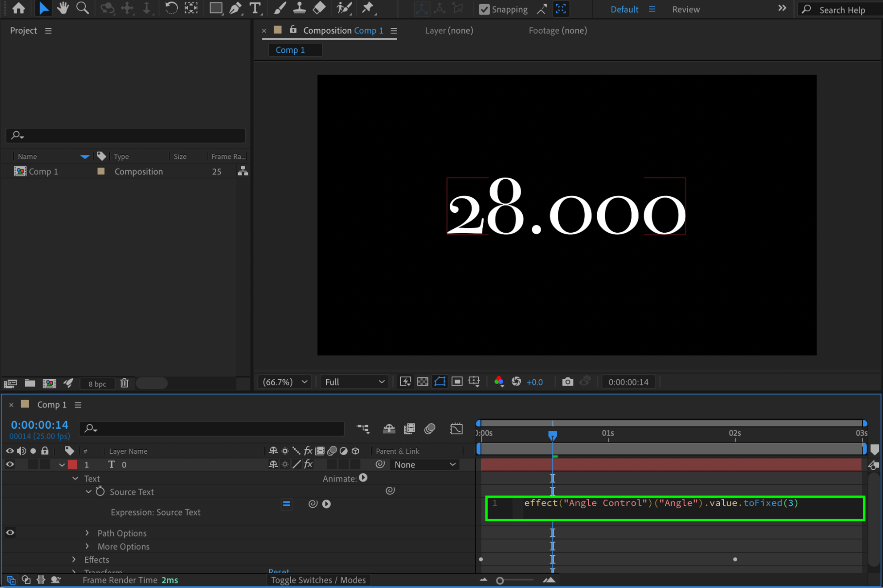This screenshot has width=883, height=588.
Task: Open the magnification 66.7% dropdown
Action: pos(285,382)
